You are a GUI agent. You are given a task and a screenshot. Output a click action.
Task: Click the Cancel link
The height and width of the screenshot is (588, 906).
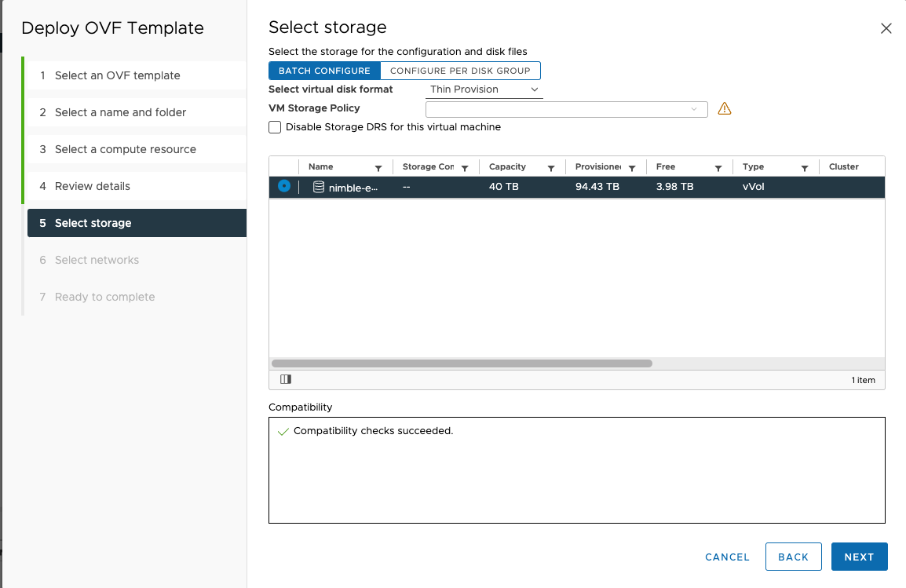(x=727, y=557)
